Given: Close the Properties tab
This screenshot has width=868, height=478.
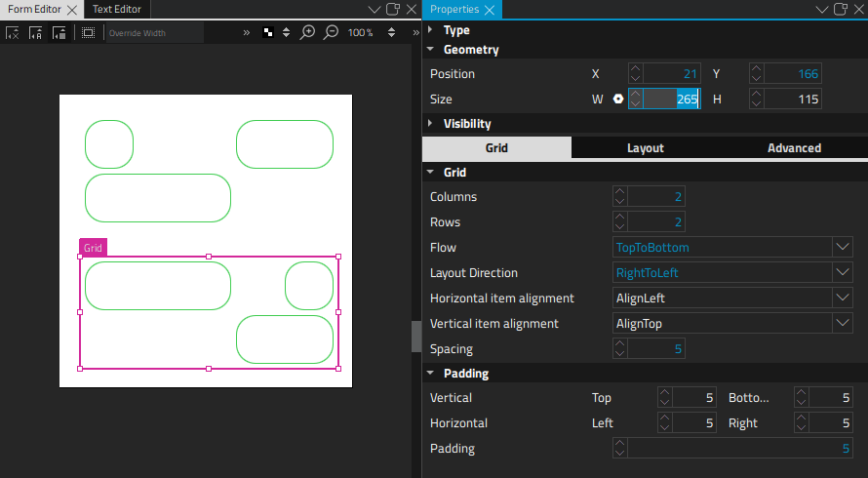Looking at the screenshot, I should click(490, 10).
